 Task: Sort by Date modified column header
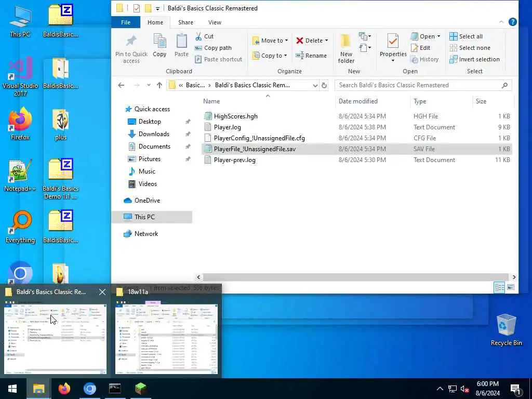click(x=358, y=101)
